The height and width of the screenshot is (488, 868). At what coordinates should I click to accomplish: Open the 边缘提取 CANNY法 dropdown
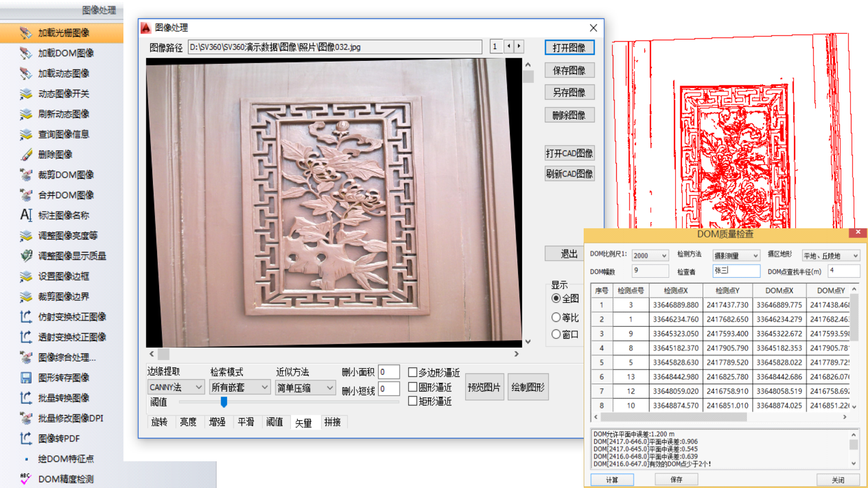pyautogui.click(x=175, y=387)
